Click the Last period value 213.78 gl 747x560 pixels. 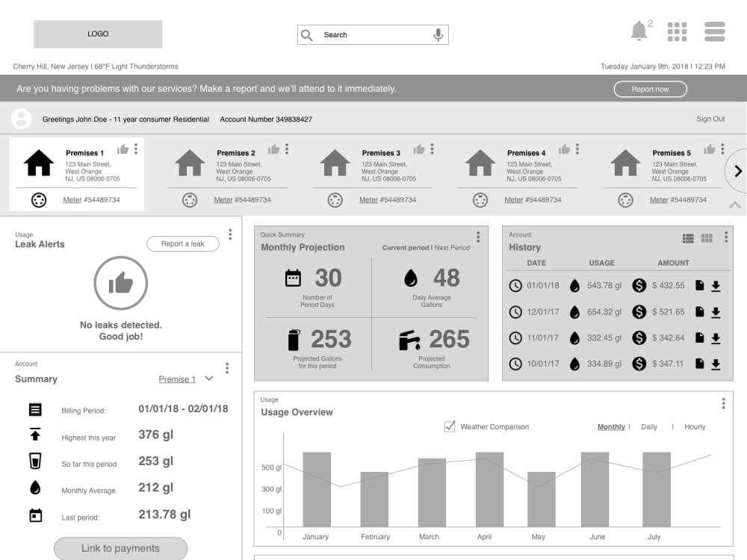[164, 514]
